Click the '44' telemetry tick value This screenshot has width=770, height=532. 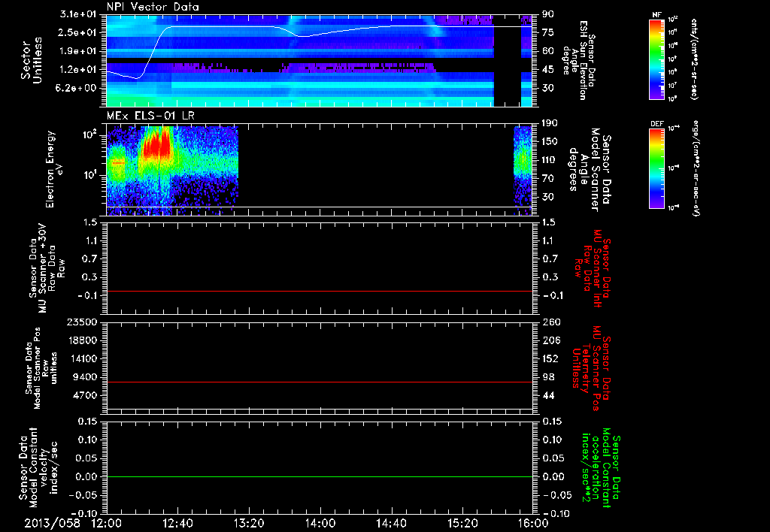(548, 395)
